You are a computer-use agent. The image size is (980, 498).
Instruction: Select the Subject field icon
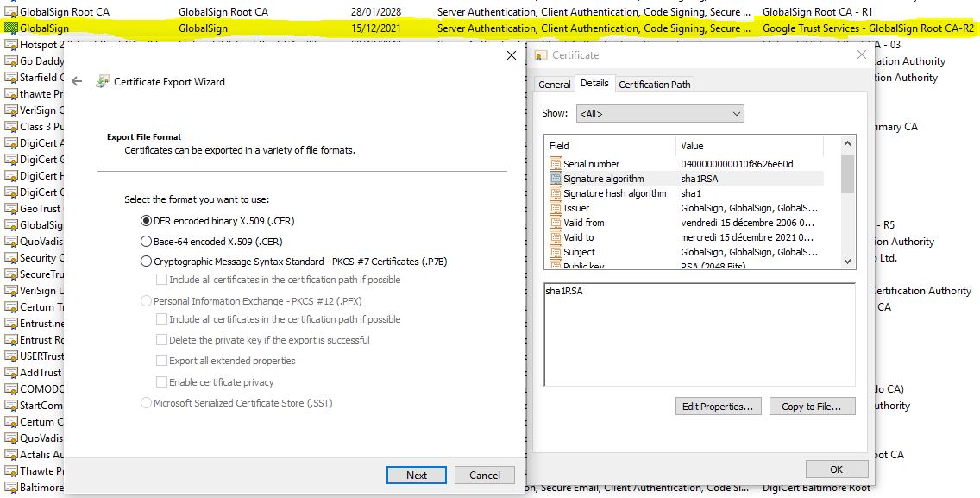[x=556, y=252]
